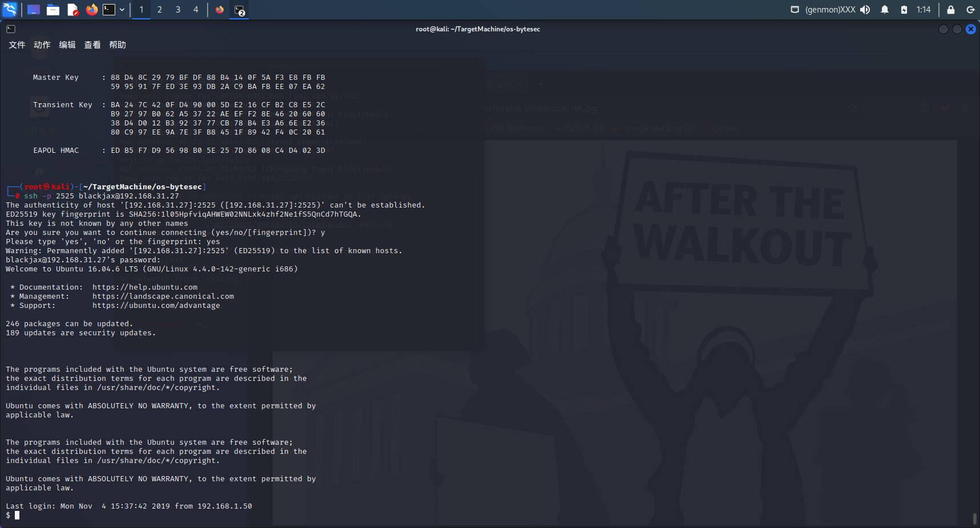Open the notifications bell icon
Image resolution: width=980 pixels, height=528 pixels.
[885, 10]
